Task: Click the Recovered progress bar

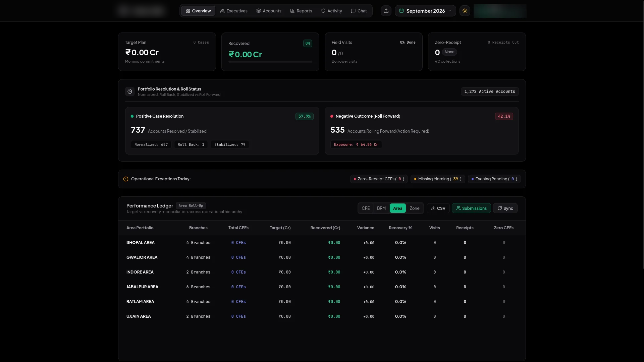Action: tap(270, 62)
